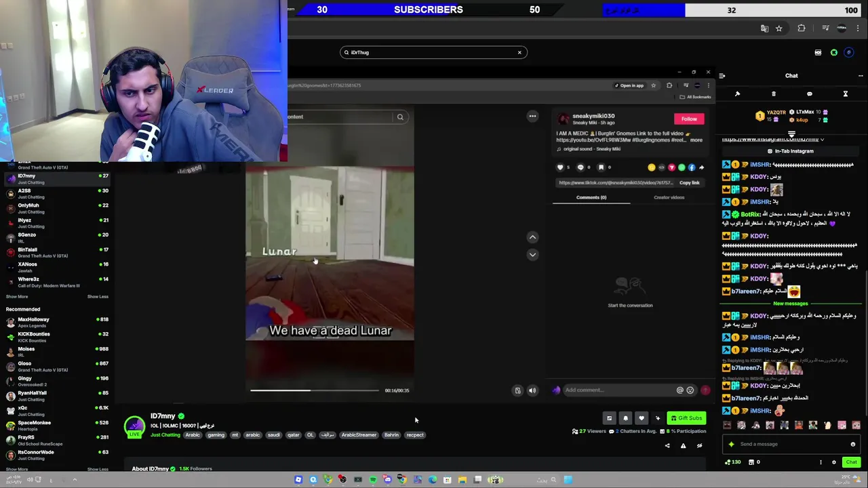Go to previous TikTok video arrow
This screenshot has width=868, height=488.
[532, 237]
